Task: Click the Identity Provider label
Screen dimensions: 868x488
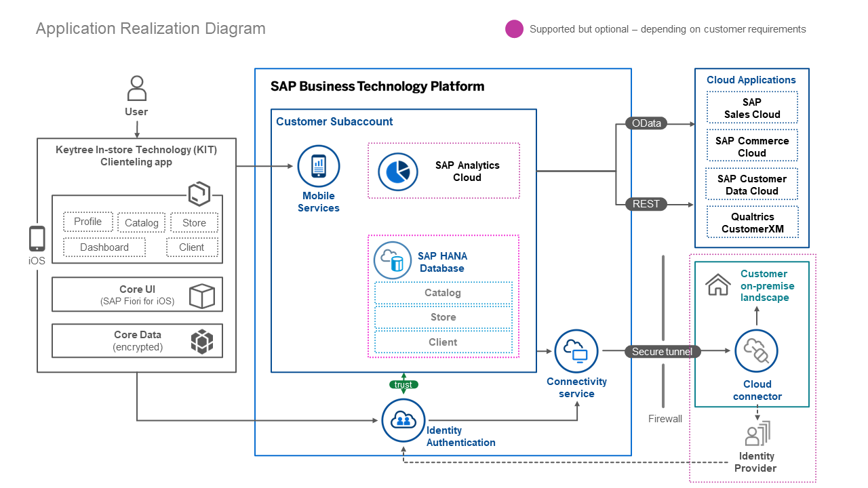Action: (x=757, y=462)
